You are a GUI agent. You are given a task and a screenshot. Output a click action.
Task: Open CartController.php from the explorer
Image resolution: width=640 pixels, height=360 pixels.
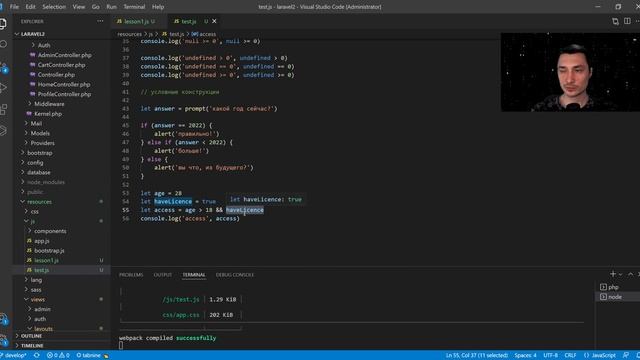(61, 65)
